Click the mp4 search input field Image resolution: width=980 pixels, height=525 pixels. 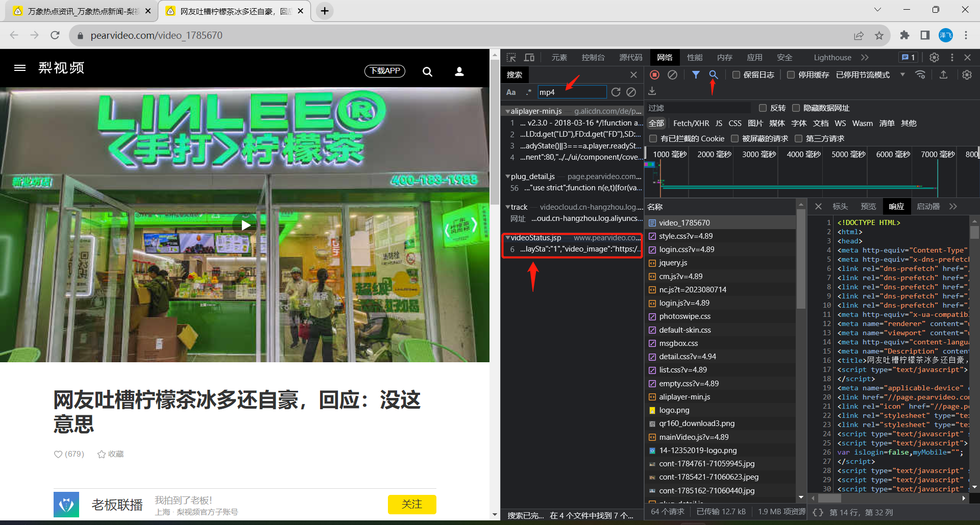(x=572, y=92)
